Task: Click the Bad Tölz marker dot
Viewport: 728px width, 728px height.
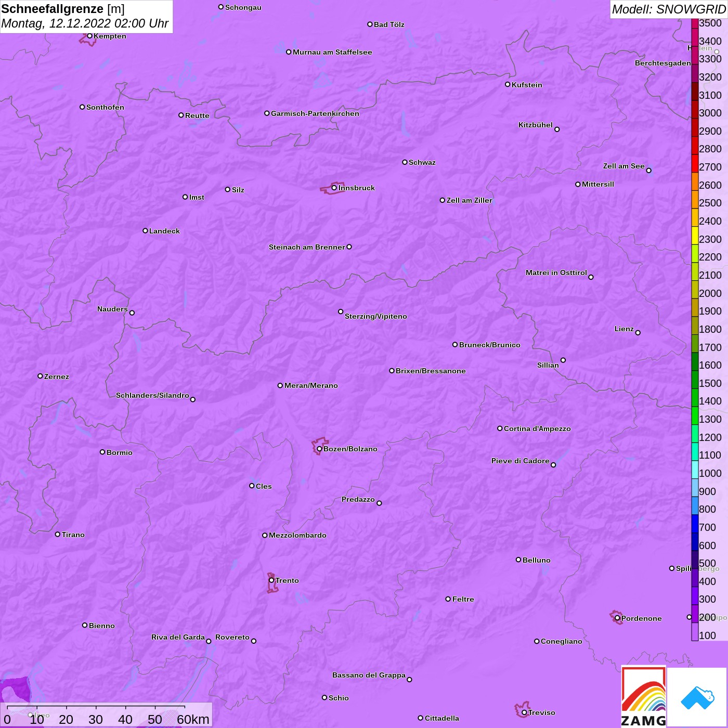Action: tap(370, 24)
